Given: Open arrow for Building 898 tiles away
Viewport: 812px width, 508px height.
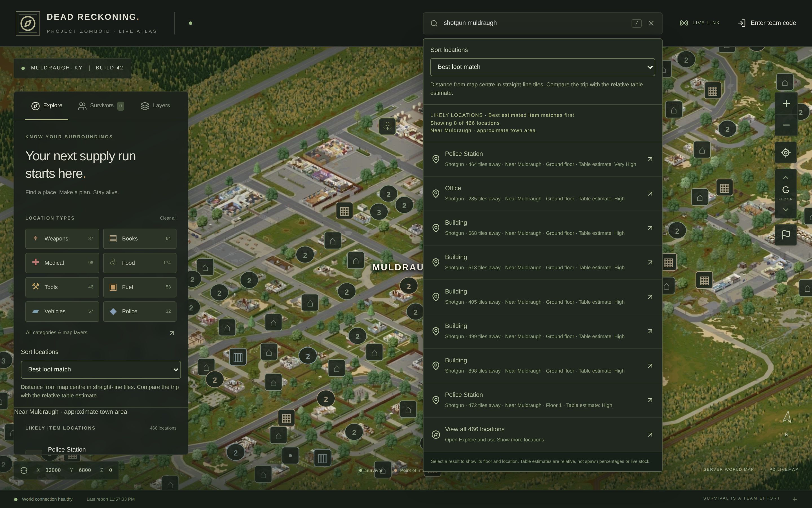Looking at the screenshot, I should pyautogui.click(x=650, y=366).
